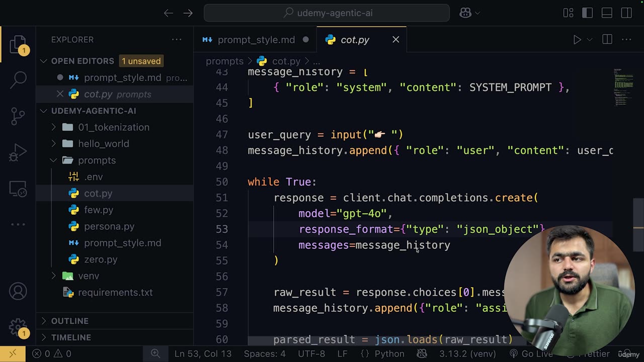Open the remote window status bar button
The width and height of the screenshot is (644, 362).
pyautogui.click(x=13, y=353)
